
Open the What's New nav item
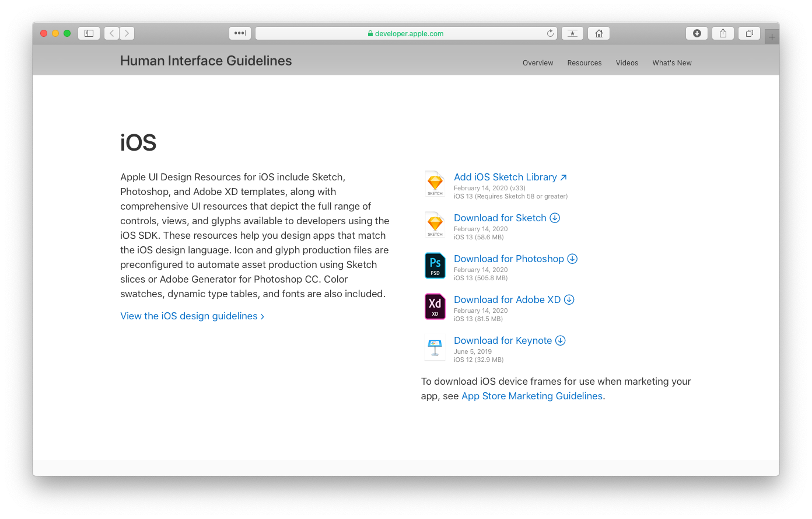tap(672, 63)
